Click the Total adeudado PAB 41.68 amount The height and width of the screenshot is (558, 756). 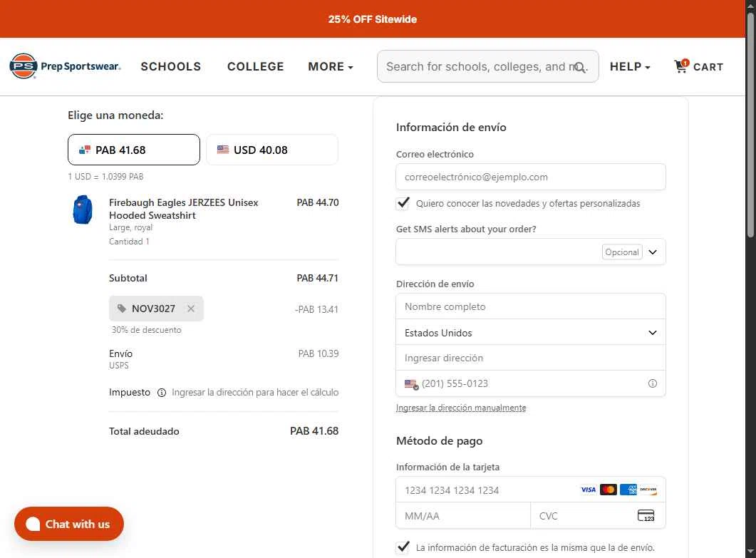pos(314,431)
